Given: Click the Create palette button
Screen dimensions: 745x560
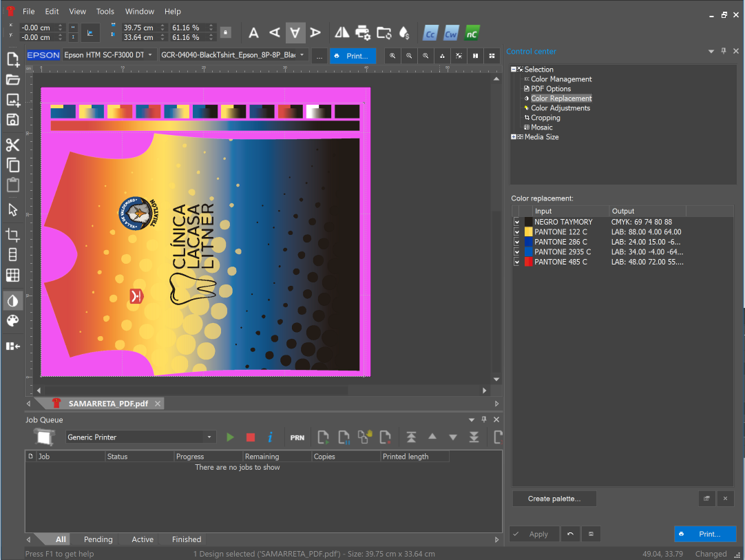Looking at the screenshot, I should click(554, 499).
